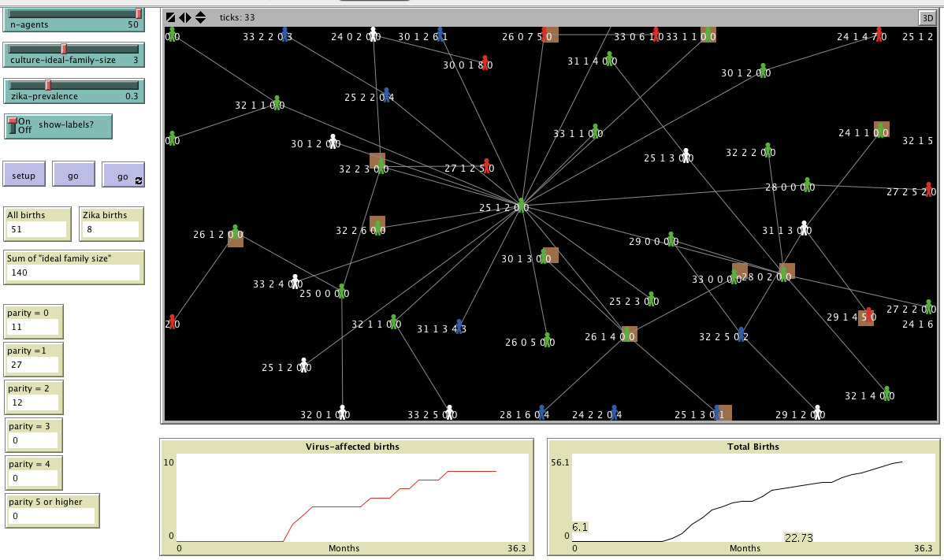Screen dimensions: 944x560
Task: Click green agent on brown patch labeled 26 1 2 0 0
Action: tap(235, 233)
